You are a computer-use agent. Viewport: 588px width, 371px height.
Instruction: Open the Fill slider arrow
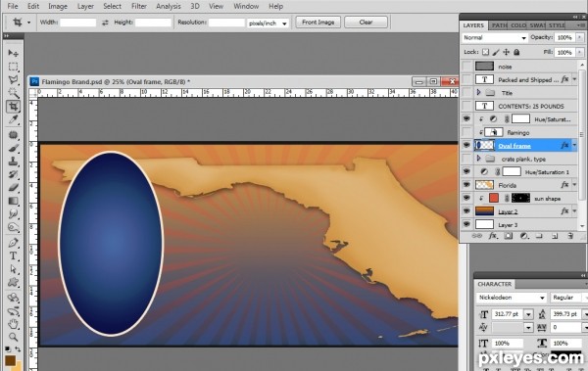pyautogui.click(x=580, y=52)
